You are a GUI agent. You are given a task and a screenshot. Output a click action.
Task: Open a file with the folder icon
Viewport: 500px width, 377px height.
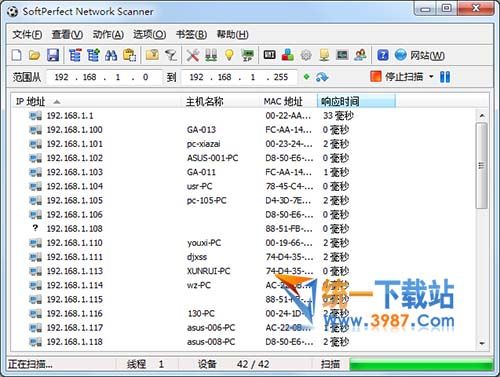pos(34,55)
